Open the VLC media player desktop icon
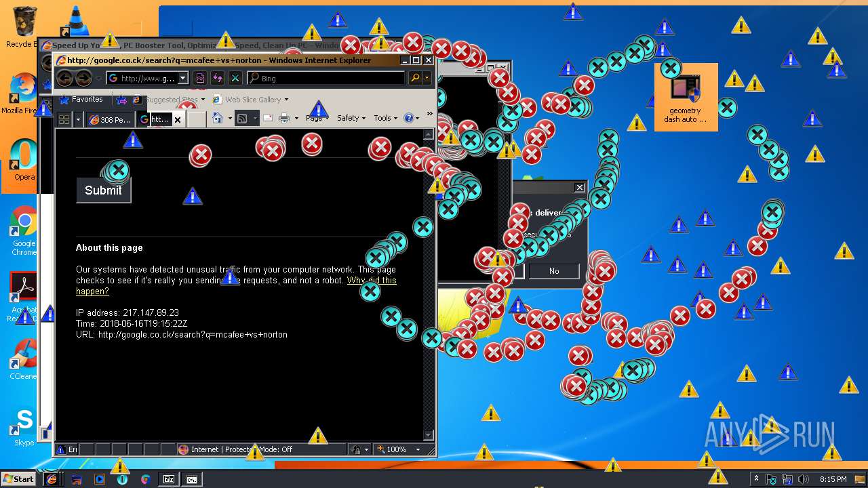The width and height of the screenshot is (868, 488). click(75, 20)
